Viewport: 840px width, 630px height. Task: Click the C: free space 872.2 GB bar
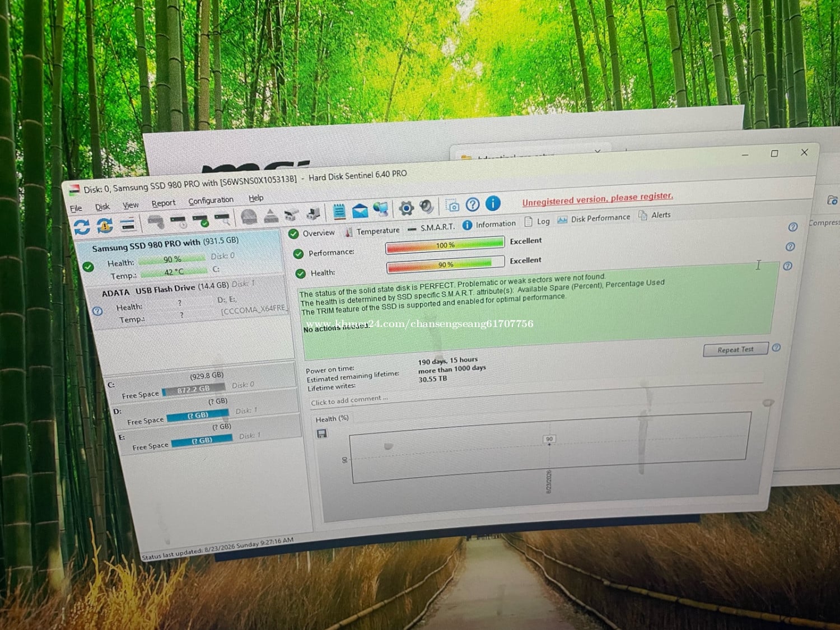pos(193,389)
